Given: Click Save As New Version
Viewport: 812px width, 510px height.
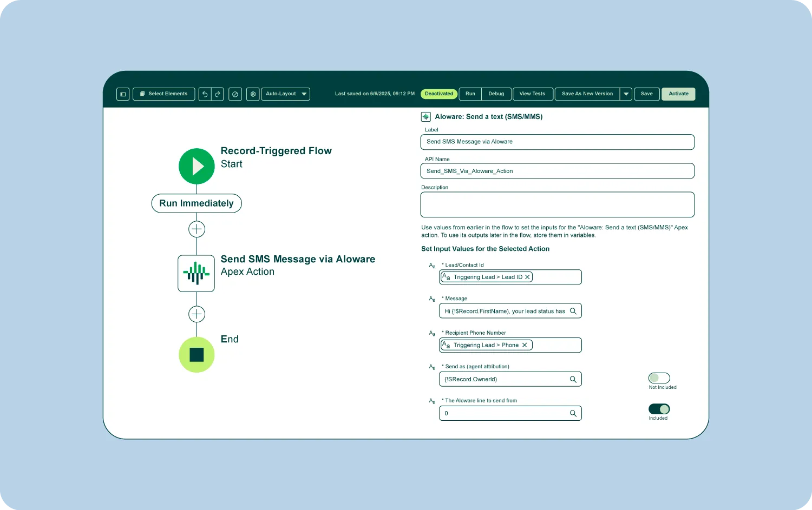Looking at the screenshot, I should click(x=587, y=94).
